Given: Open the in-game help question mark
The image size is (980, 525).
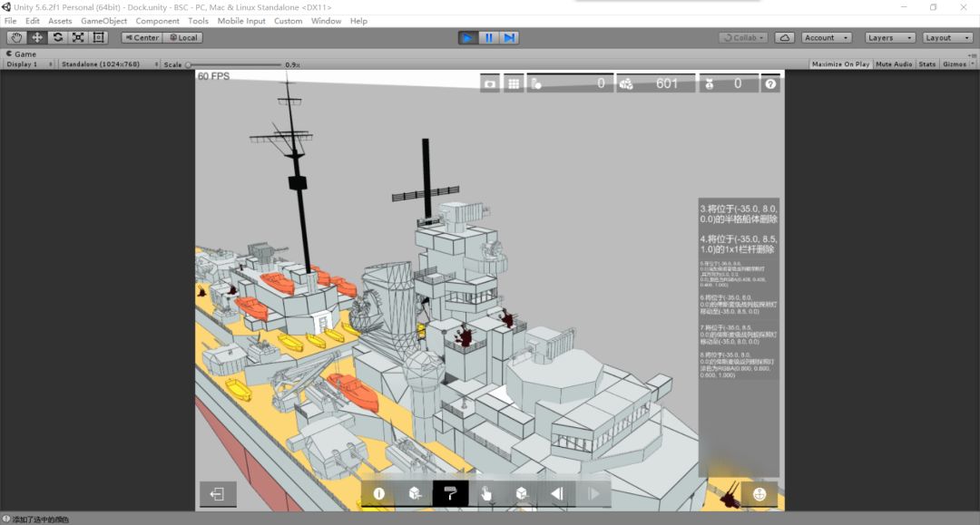Looking at the screenshot, I should 770,83.
